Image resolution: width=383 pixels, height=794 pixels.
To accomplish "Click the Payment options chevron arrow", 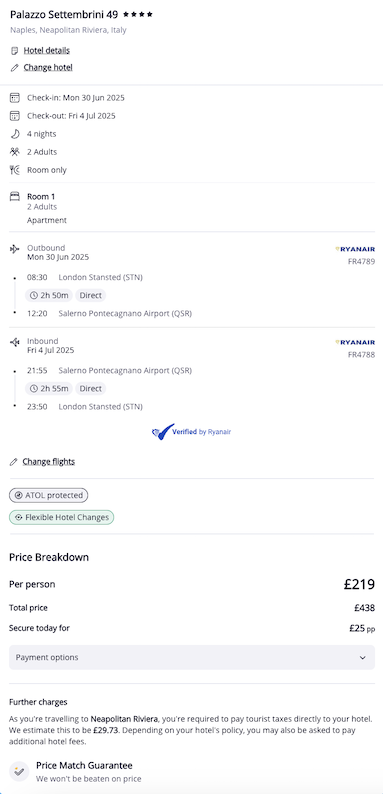I will 362,658.
